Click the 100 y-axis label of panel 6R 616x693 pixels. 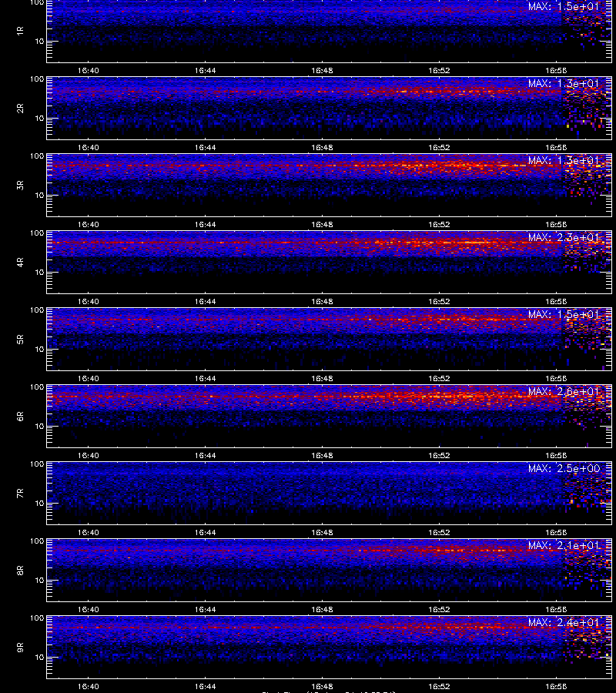click(x=37, y=387)
